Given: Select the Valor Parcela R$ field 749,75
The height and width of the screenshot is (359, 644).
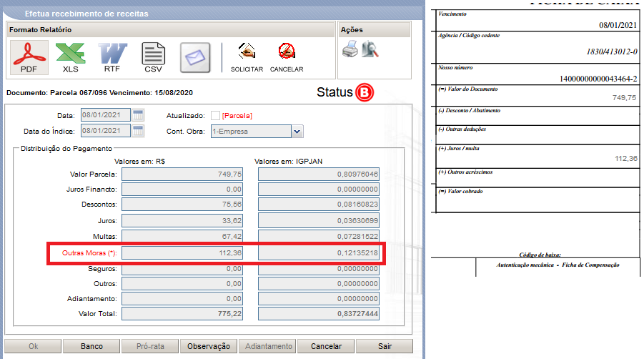Looking at the screenshot, I should click(x=182, y=174).
